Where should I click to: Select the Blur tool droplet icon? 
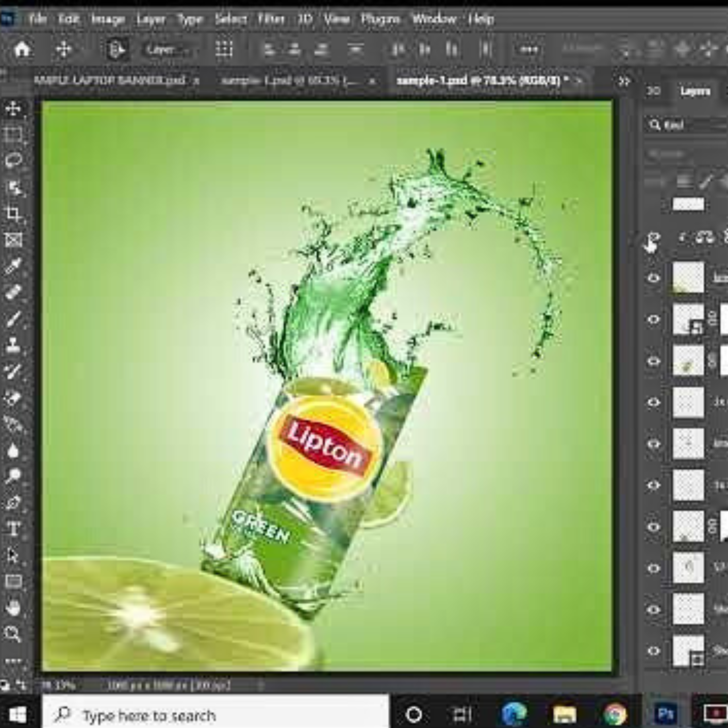13,451
